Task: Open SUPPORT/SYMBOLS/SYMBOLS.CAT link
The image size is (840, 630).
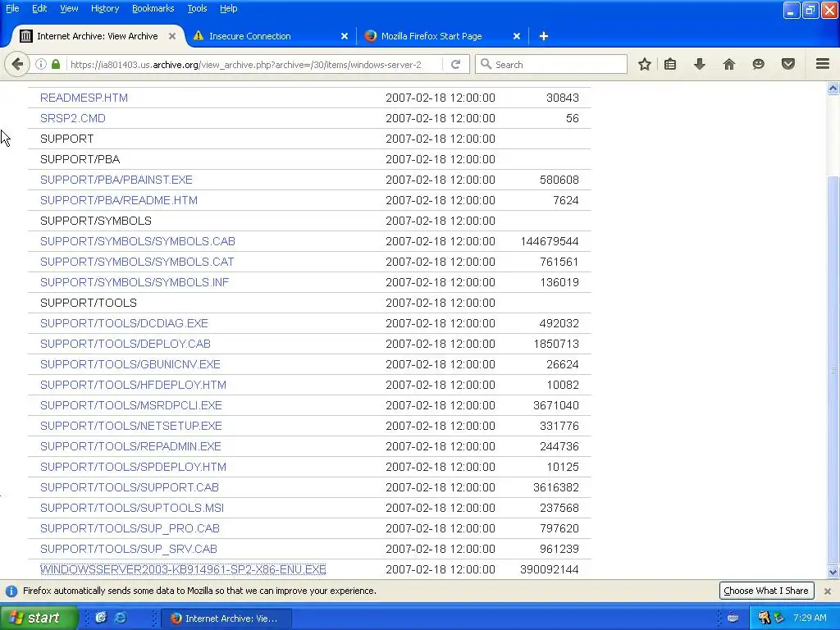Action: click(x=137, y=262)
